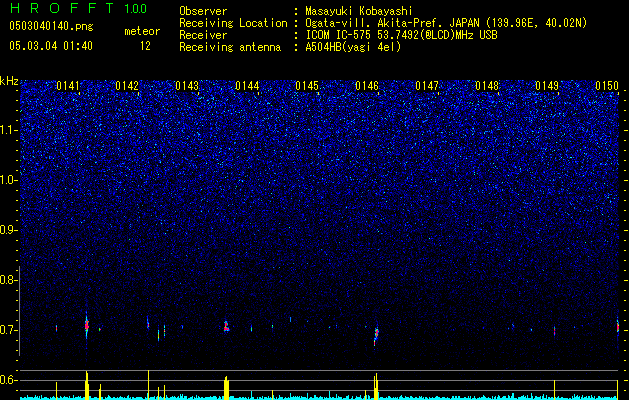Click the meteor count value 12
The image size is (629, 400).
pyautogui.click(x=145, y=46)
